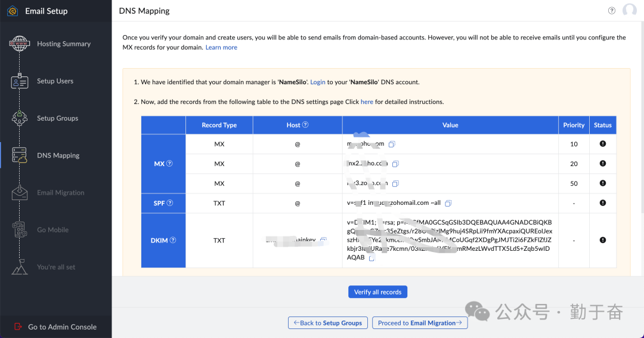Proceed to Email Migration

coord(420,323)
